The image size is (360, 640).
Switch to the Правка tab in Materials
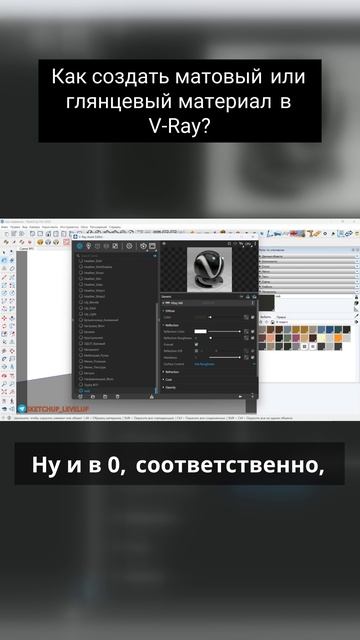[x=282, y=317]
